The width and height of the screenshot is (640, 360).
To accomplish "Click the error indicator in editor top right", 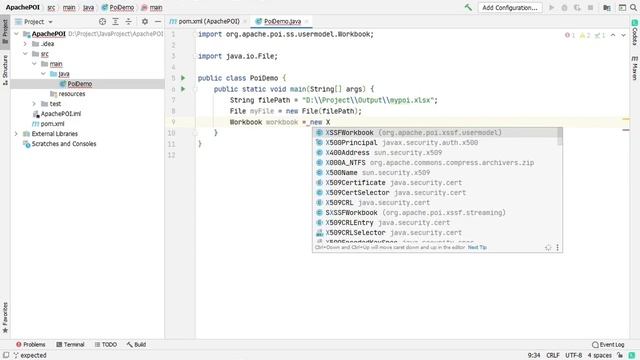I will click(x=570, y=36).
